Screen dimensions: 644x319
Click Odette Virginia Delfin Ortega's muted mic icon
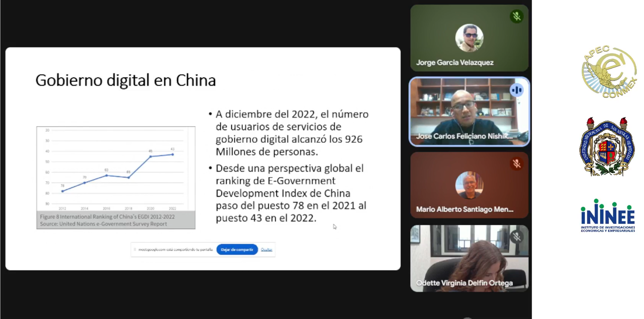[516, 237]
